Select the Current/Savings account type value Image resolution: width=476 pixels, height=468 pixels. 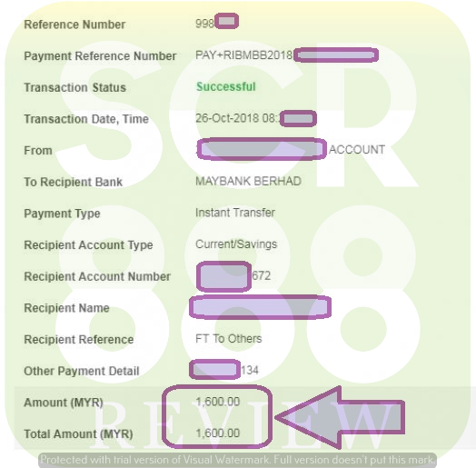pos(236,244)
